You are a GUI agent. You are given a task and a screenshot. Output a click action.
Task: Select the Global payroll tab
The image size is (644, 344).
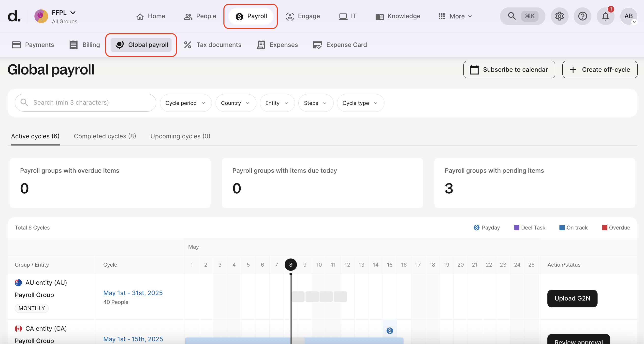141,45
